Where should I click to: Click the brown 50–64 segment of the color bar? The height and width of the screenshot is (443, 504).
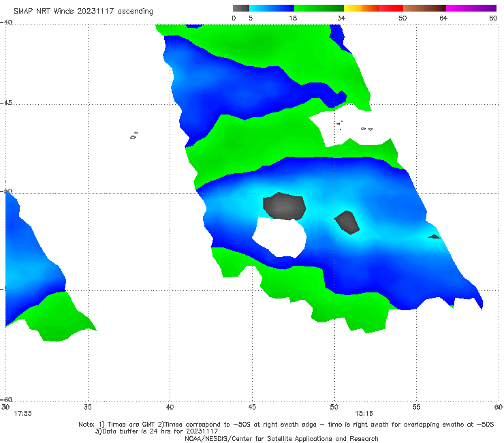tap(424, 8)
